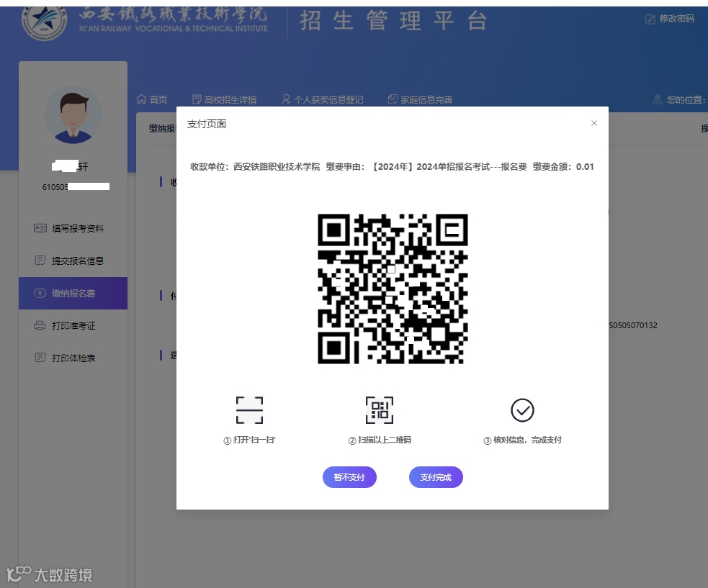Viewport: 708px width, 588px height.
Task: Click the home icon next to 首页
Action: pos(141,99)
